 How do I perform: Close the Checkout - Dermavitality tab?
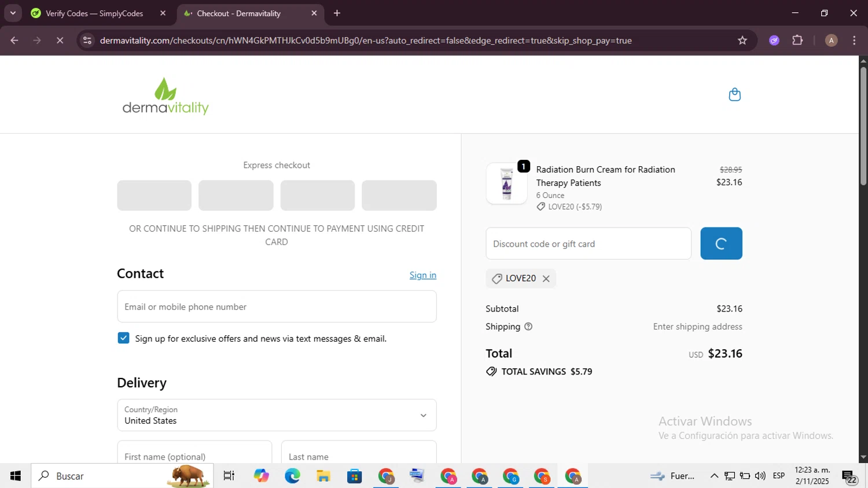(x=314, y=13)
